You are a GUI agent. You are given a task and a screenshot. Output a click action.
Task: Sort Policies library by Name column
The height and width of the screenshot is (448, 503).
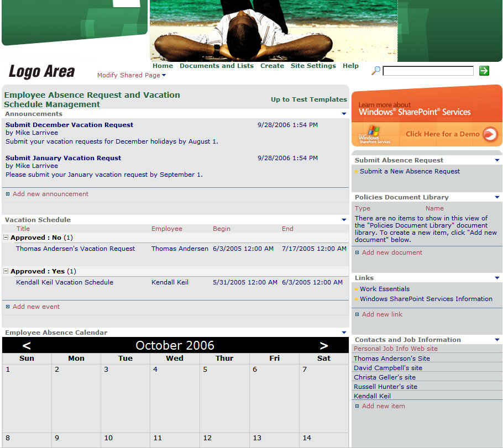[x=434, y=208]
